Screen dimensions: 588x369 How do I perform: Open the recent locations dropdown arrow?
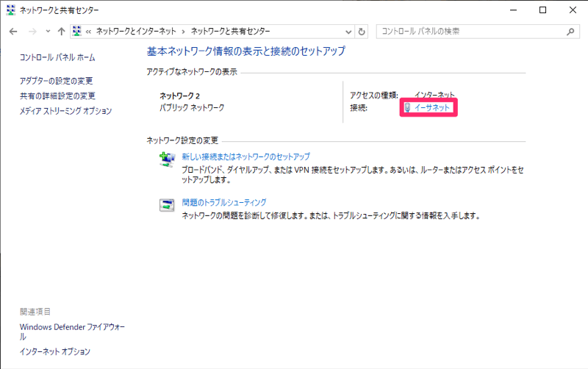coord(48,32)
